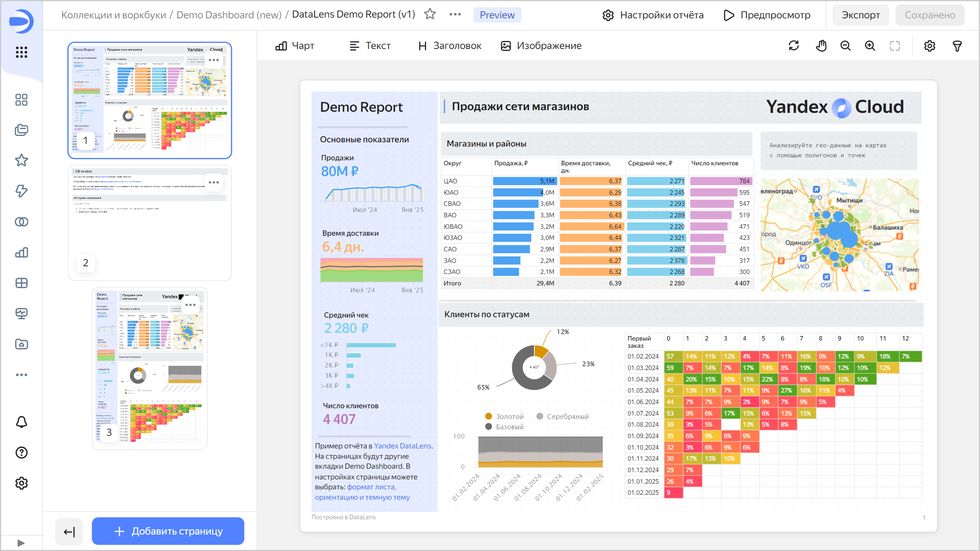980x551 pixels.
Task: Collapse the pages panel
Action: 69,531
